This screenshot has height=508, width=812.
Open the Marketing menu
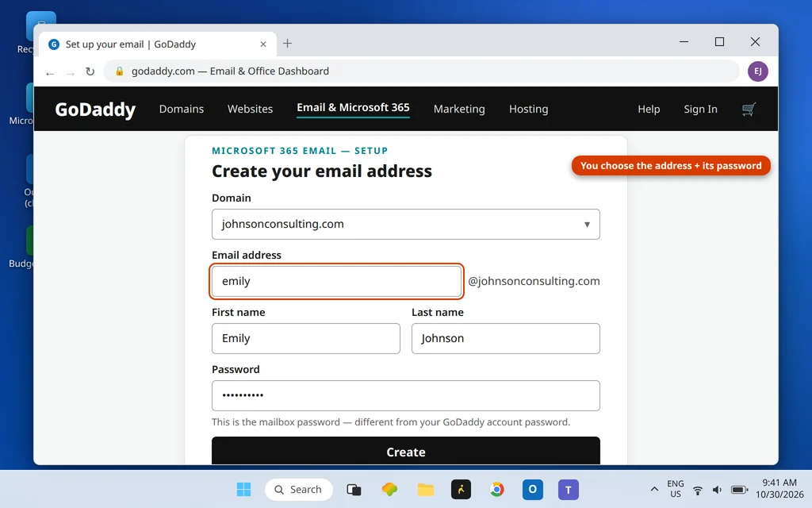pos(459,109)
